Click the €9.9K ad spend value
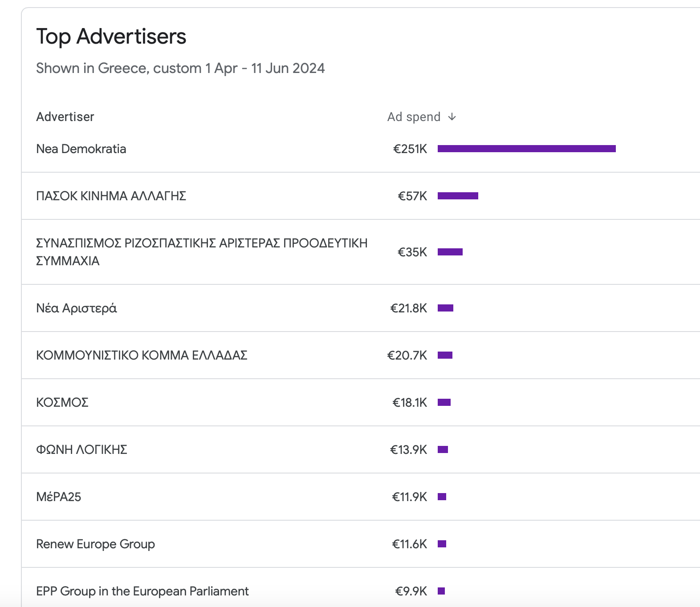 tap(411, 591)
